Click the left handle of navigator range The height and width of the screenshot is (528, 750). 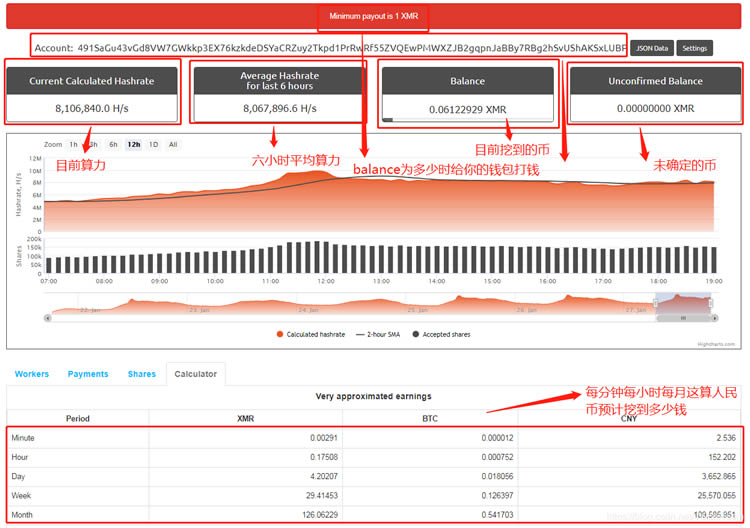[656, 303]
